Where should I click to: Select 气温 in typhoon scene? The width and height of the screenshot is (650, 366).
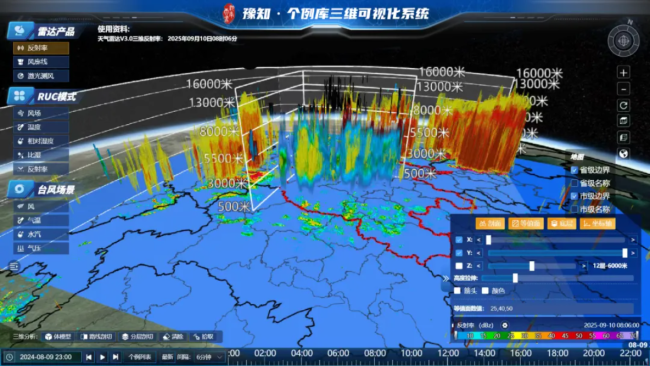41,220
